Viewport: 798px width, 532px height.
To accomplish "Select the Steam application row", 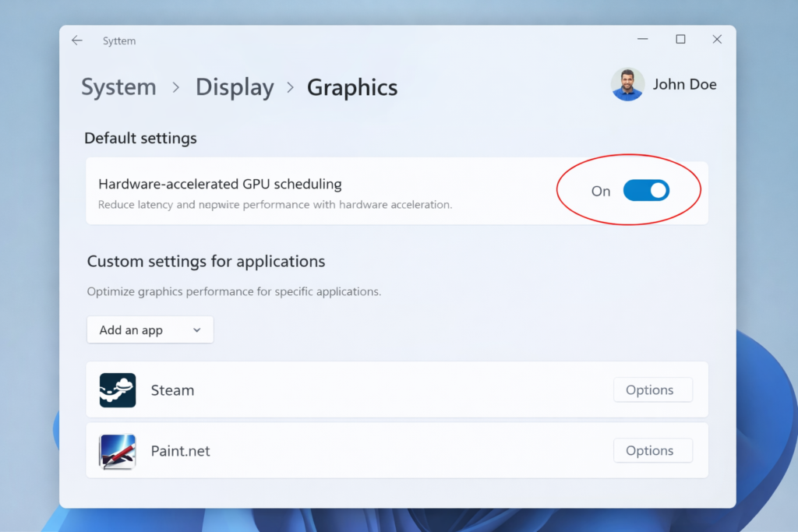I will pyautogui.click(x=351, y=389).
